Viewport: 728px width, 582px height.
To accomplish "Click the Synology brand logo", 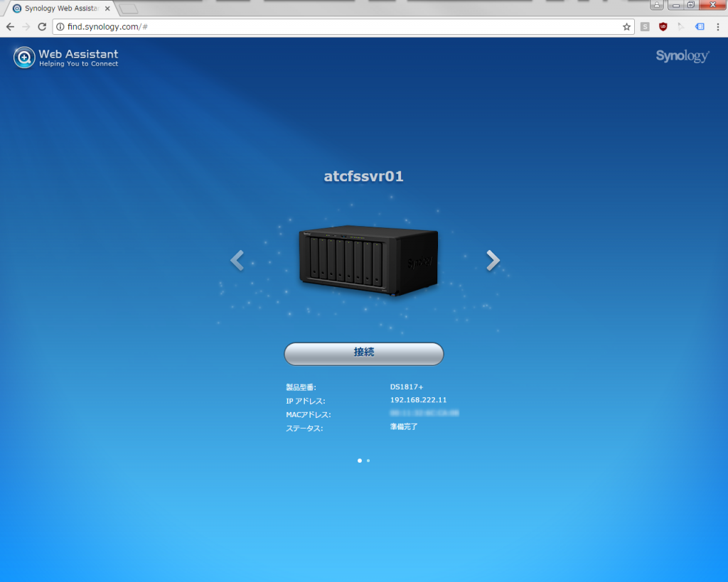I will pos(682,56).
